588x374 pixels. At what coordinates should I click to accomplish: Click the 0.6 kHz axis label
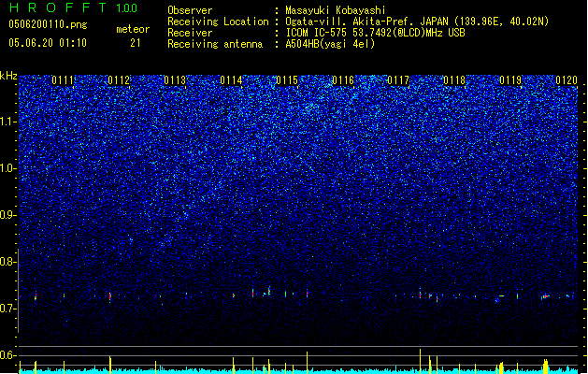[8, 355]
